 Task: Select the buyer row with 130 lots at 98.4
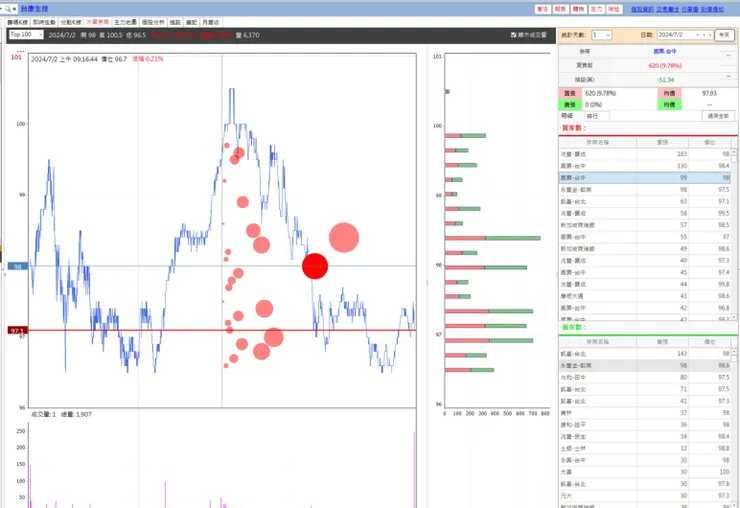pyautogui.click(x=645, y=166)
